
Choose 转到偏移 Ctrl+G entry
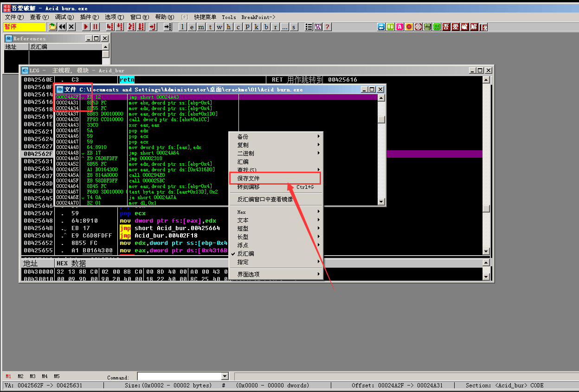276,187
